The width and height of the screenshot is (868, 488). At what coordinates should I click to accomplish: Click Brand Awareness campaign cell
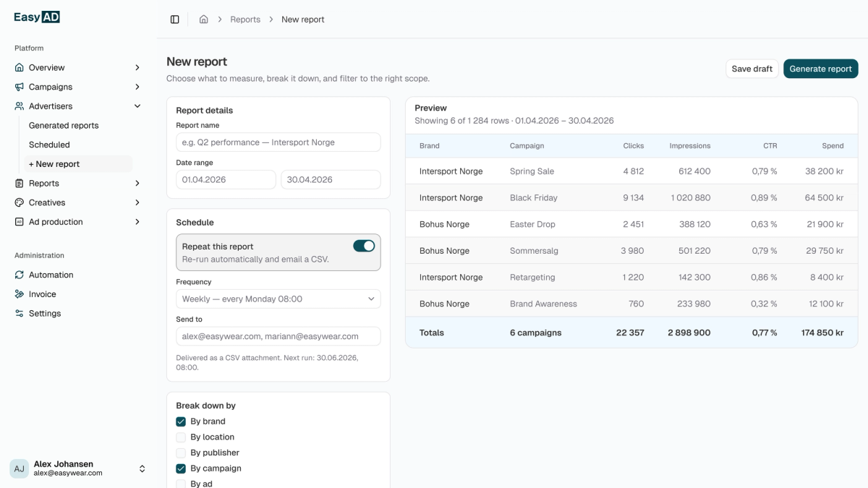(543, 304)
